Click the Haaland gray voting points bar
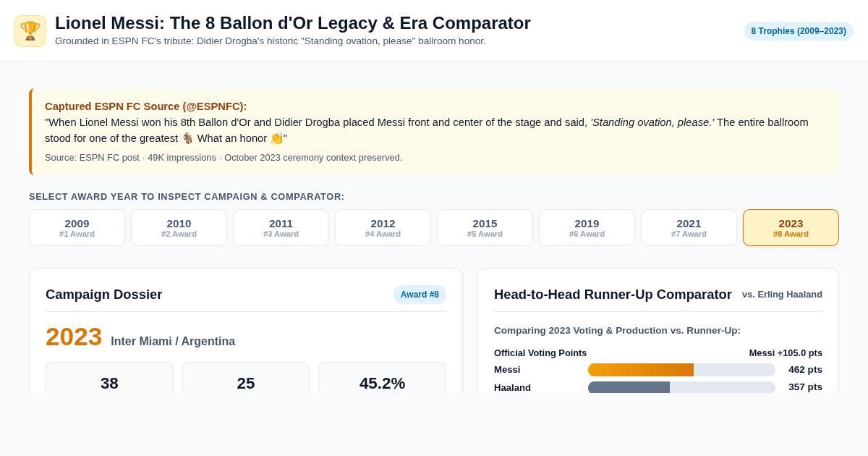868x456 pixels. click(x=629, y=387)
